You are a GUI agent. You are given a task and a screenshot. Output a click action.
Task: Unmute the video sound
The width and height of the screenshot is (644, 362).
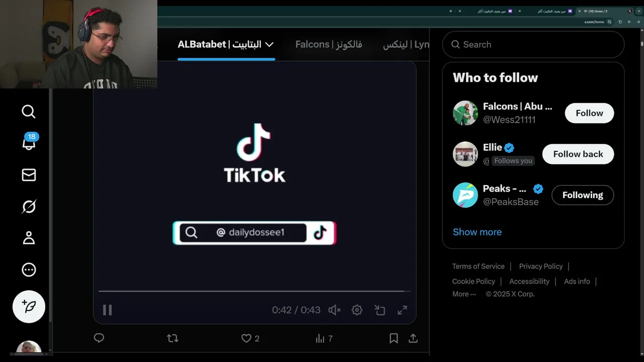(x=335, y=310)
